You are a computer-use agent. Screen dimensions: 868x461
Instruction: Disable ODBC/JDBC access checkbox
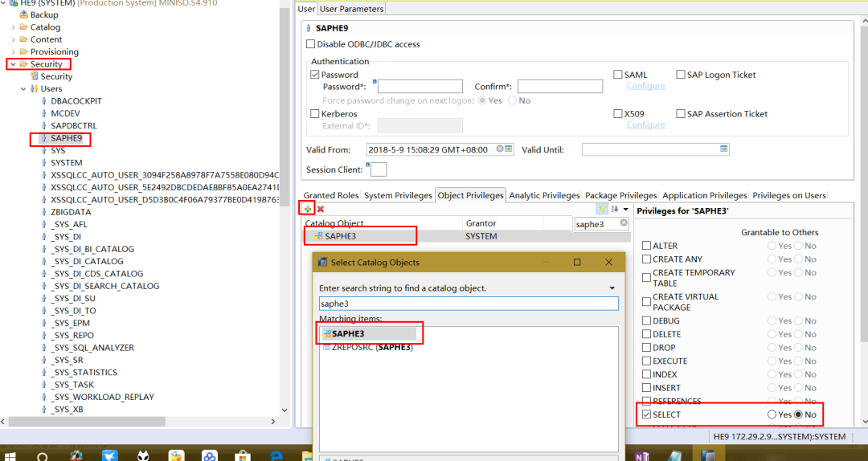[310, 44]
